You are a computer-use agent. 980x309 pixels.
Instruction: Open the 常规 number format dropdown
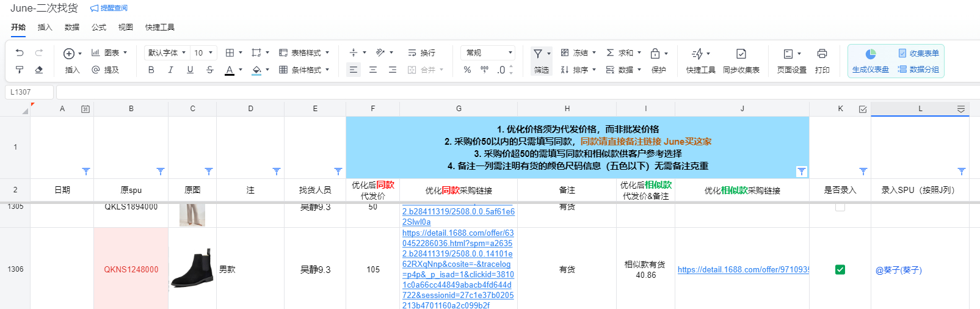(490, 53)
